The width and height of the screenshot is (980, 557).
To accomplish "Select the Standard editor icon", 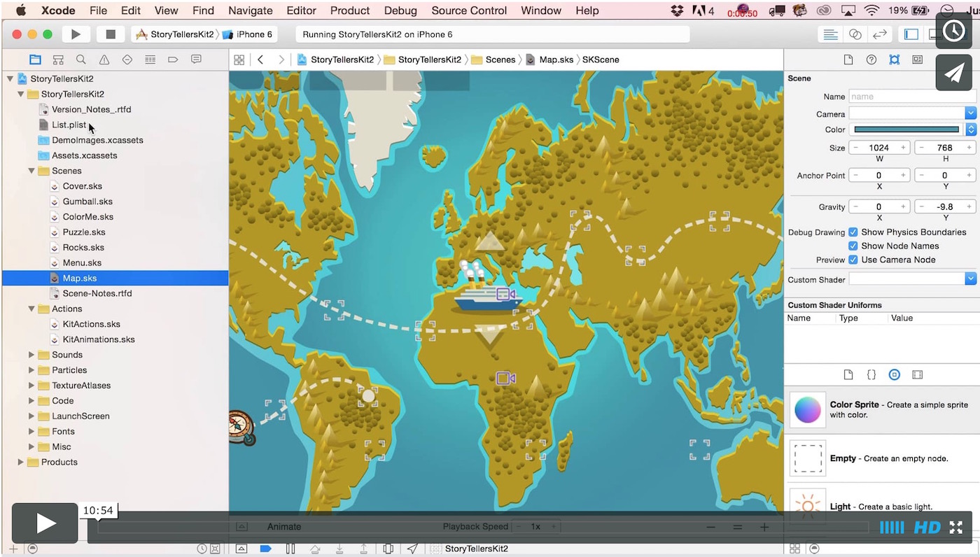I will (831, 34).
